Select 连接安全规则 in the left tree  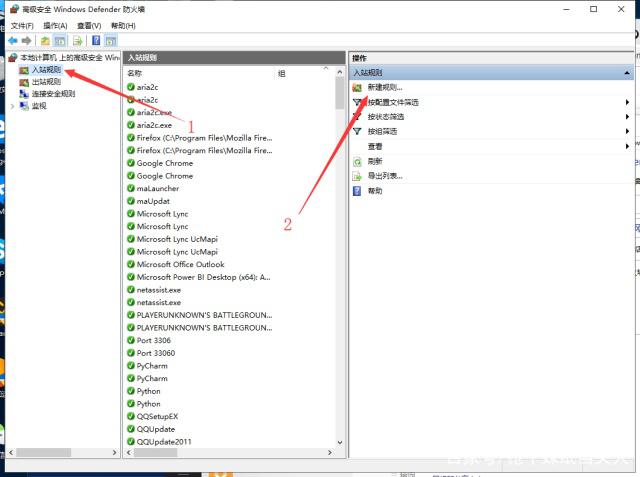(52, 93)
